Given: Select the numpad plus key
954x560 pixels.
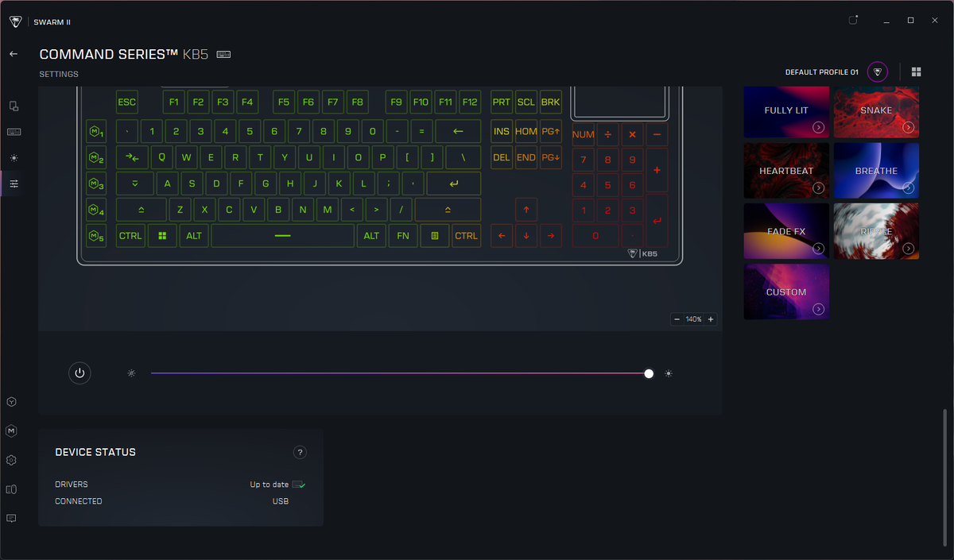Looking at the screenshot, I should coord(657,170).
